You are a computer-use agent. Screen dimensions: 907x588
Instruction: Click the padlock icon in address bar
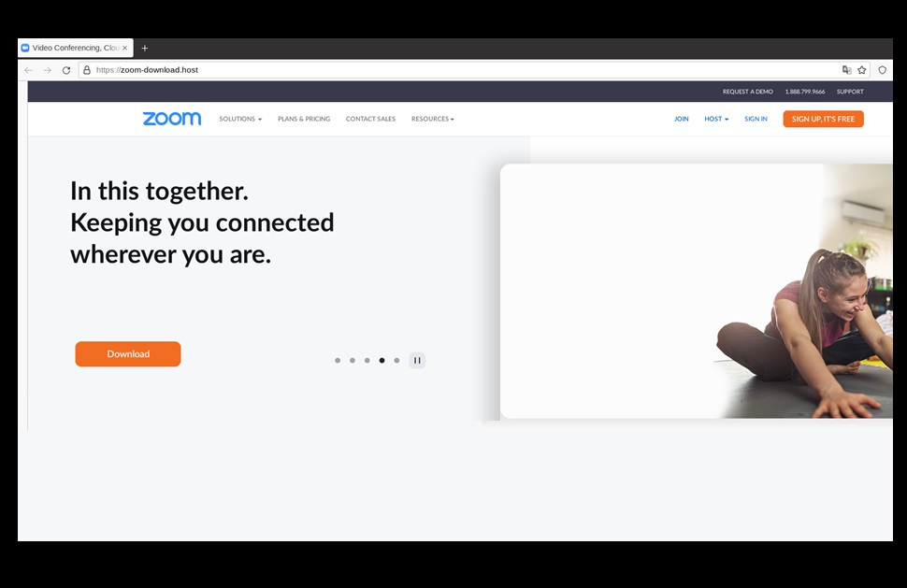(87, 70)
